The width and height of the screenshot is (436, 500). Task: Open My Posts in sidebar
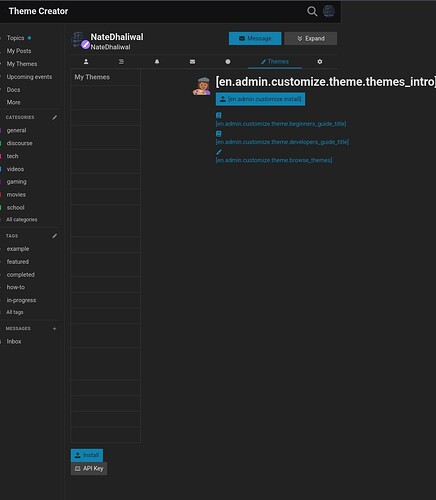click(19, 51)
